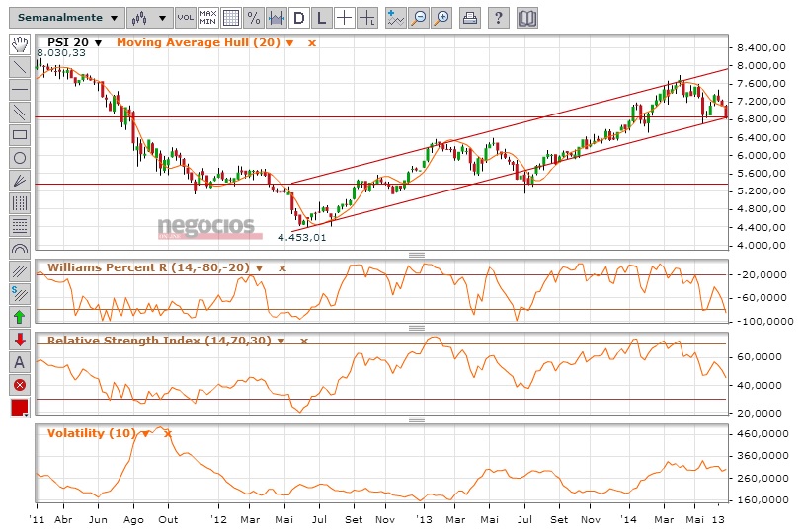Click the '12 label on time axis
This screenshot has height=532, width=802.
(218, 520)
